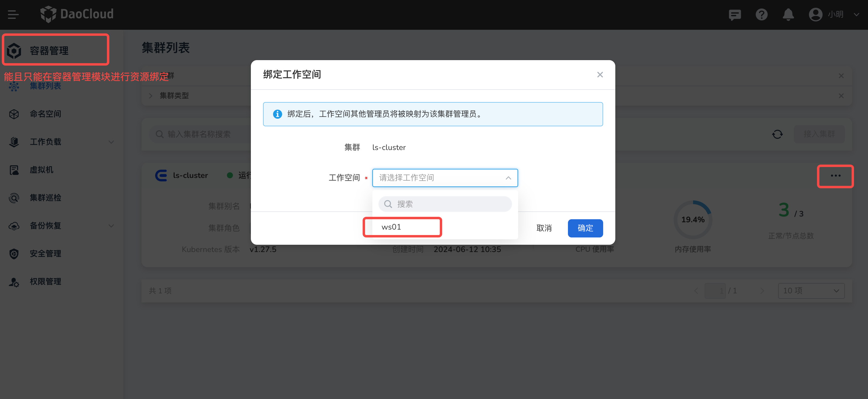The height and width of the screenshot is (399, 868).
Task: Open 权限管理 in sidebar
Action: [45, 281]
